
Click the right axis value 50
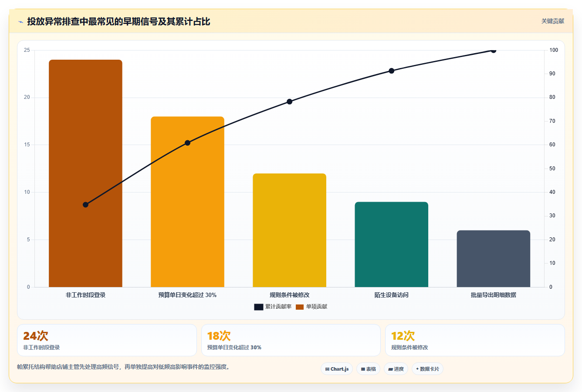click(x=552, y=169)
